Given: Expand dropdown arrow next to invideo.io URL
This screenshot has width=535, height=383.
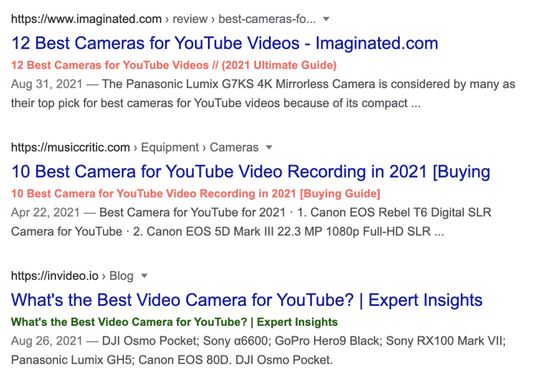Looking at the screenshot, I should click(x=144, y=276).
